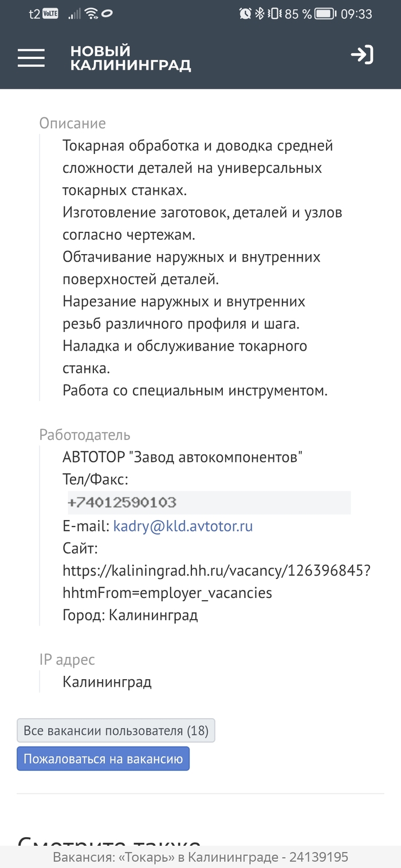Tap the Bluetooth status icon
The image size is (401, 868).
(x=259, y=14)
